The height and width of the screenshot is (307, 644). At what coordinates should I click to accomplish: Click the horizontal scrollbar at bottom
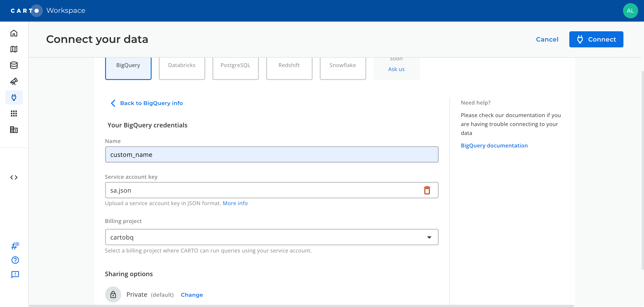pos(301,306)
